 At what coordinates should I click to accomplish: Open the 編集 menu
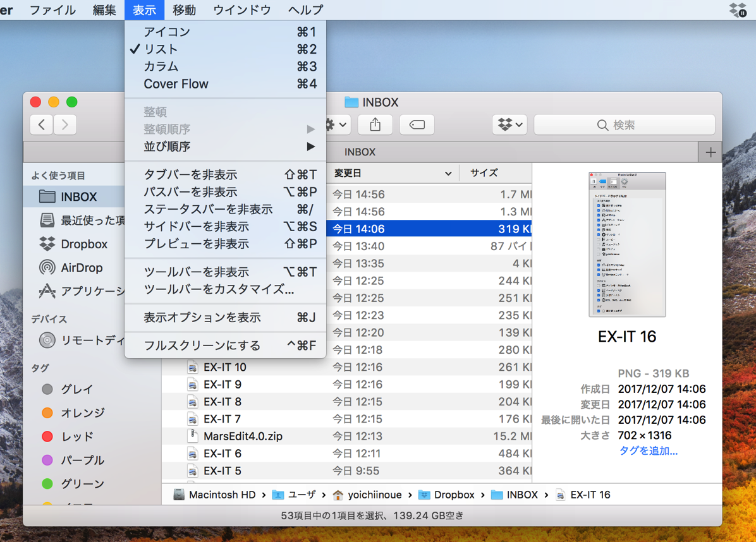pos(104,9)
